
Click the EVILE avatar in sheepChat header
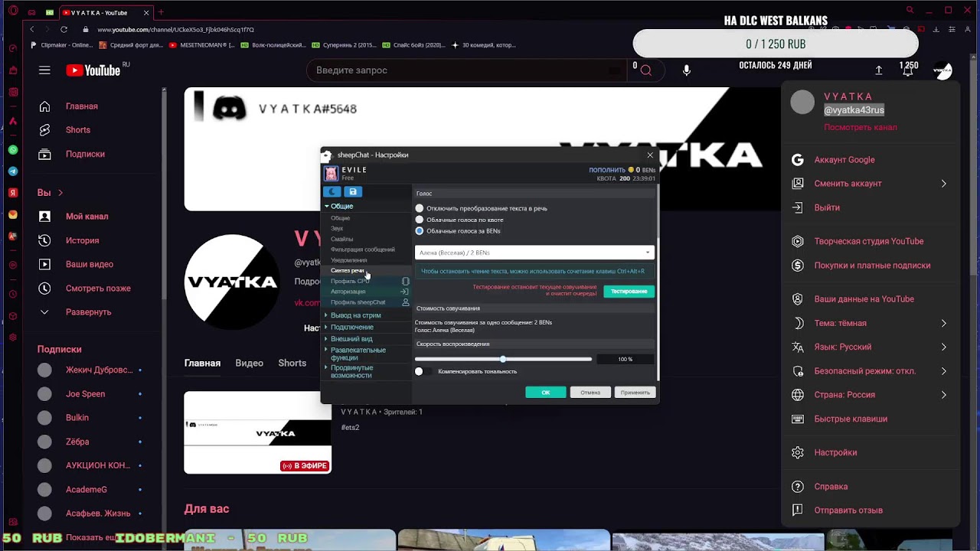[331, 174]
